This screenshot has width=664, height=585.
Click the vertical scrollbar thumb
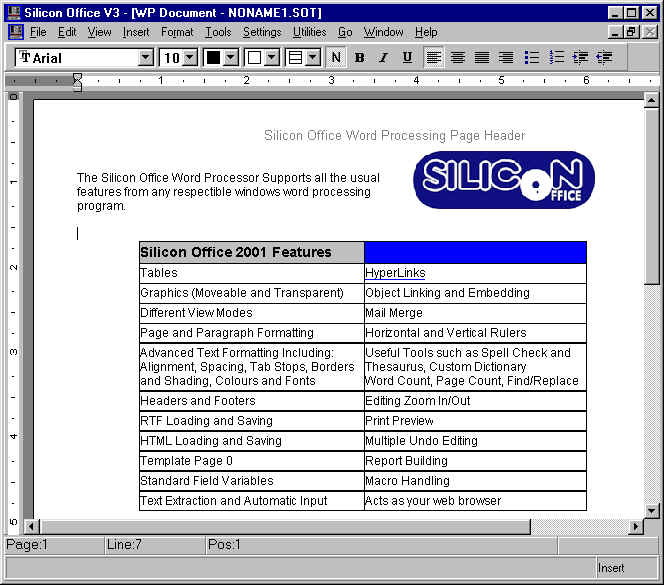pos(651,196)
